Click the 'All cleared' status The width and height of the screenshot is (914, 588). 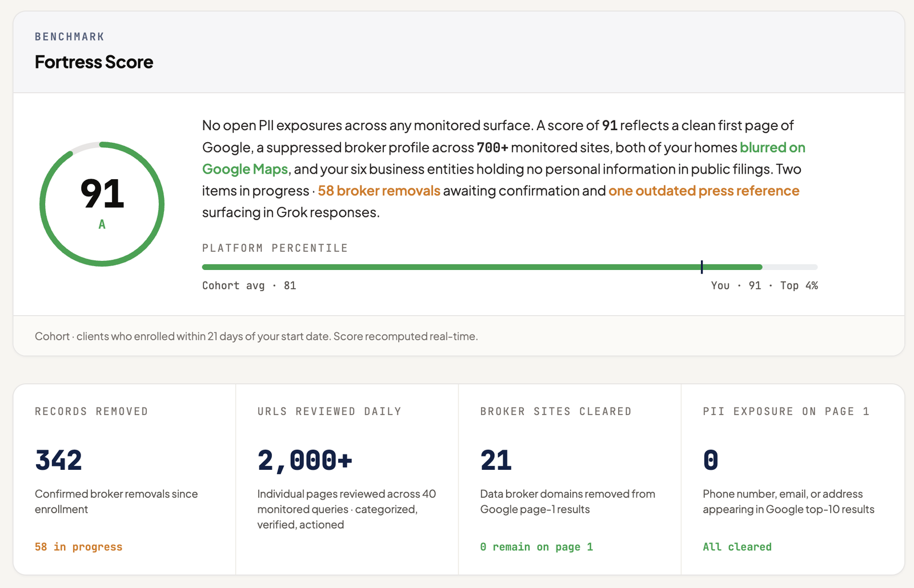[x=737, y=547]
